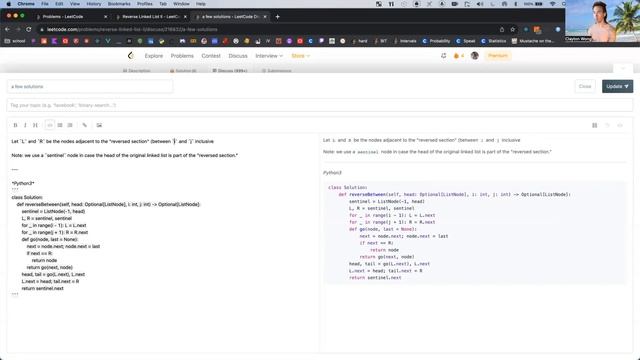Reload the page in Chrome
The height and width of the screenshot is (360, 640).
tap(29, 29)
